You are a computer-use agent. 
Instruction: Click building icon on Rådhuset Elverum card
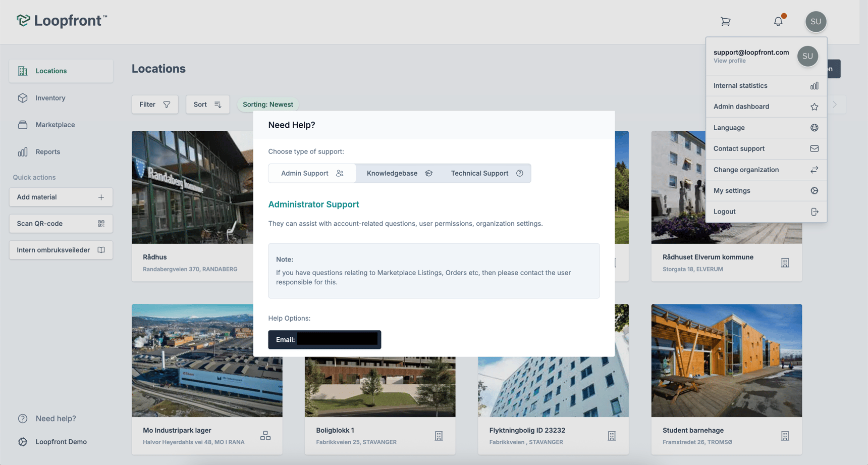click(x=785, y=263)
